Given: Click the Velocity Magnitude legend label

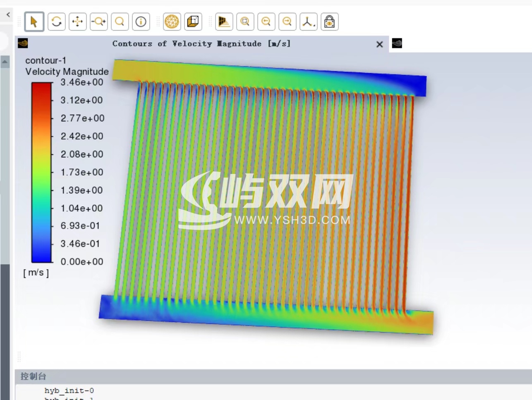Looking at the screenshot, I should coord(67,72).
